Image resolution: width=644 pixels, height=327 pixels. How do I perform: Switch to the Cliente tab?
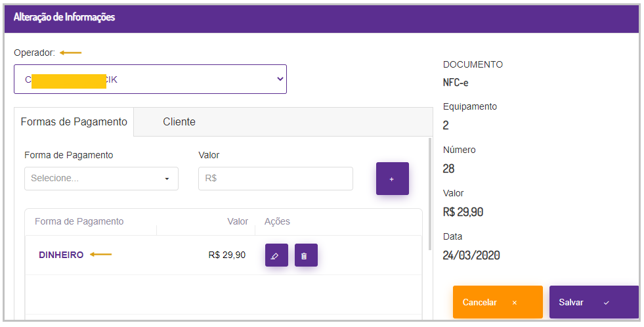(x=179, y=122)
